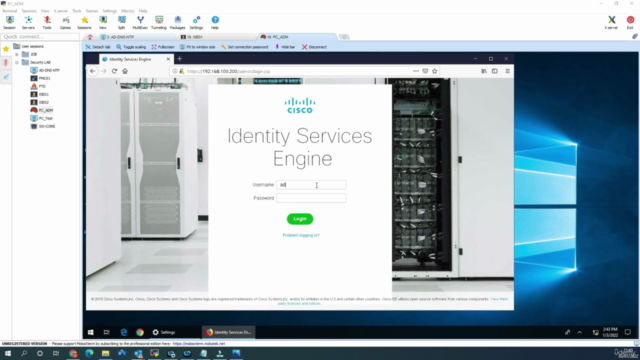The image size is (640, 360).
Task: Open the Packages toolbar icon
Action: click(x=178, y=22)
